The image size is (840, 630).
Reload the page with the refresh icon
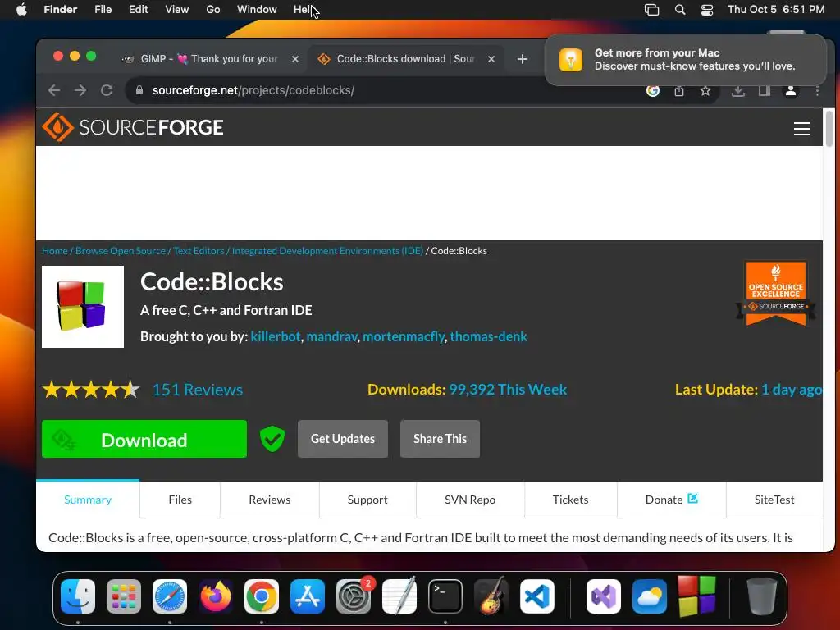tap(107, 90)
